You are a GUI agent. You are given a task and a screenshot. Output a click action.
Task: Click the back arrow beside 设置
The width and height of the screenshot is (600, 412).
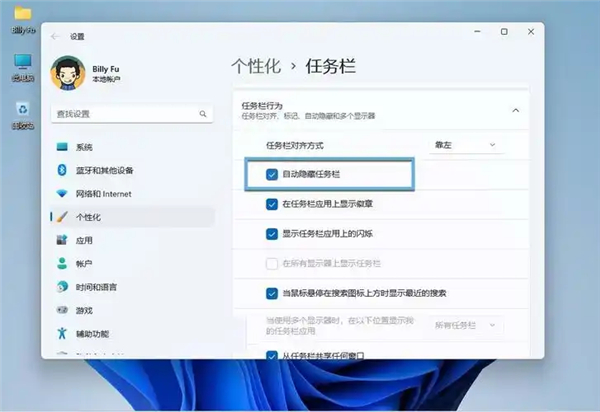pos(55,36)
